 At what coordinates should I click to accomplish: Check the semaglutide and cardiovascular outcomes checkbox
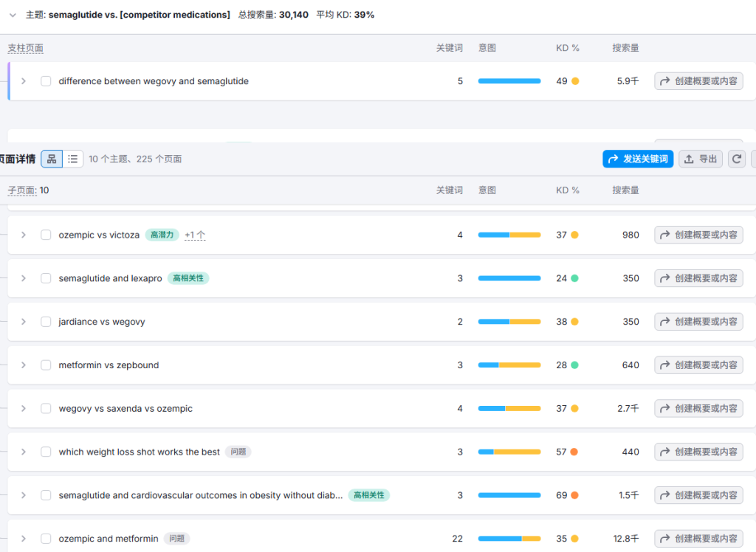click(x=46, y=495)
